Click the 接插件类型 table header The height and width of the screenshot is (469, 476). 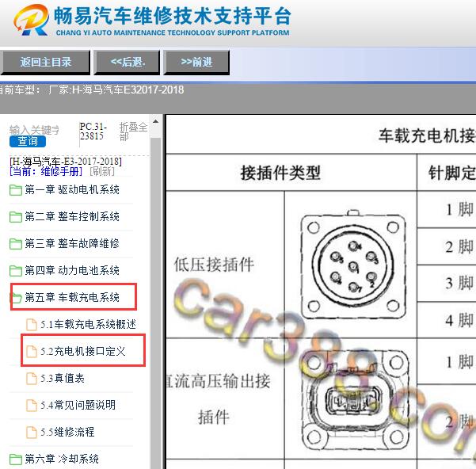pos(280,173)
